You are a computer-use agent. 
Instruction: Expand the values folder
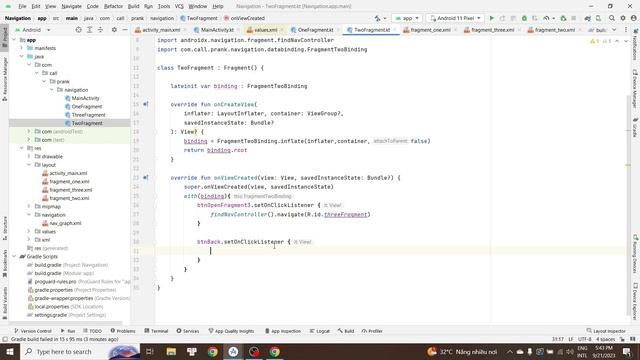coord(29,231)
